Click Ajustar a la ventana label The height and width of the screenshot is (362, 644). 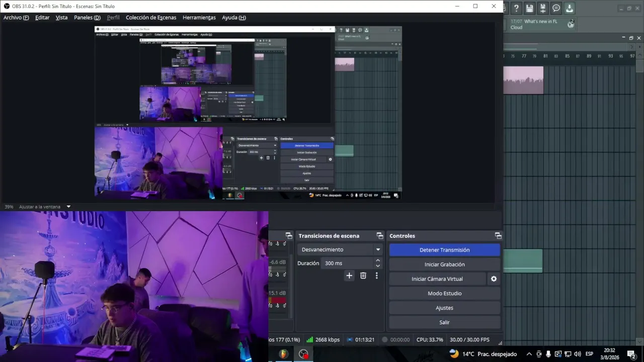click(40, 207)
